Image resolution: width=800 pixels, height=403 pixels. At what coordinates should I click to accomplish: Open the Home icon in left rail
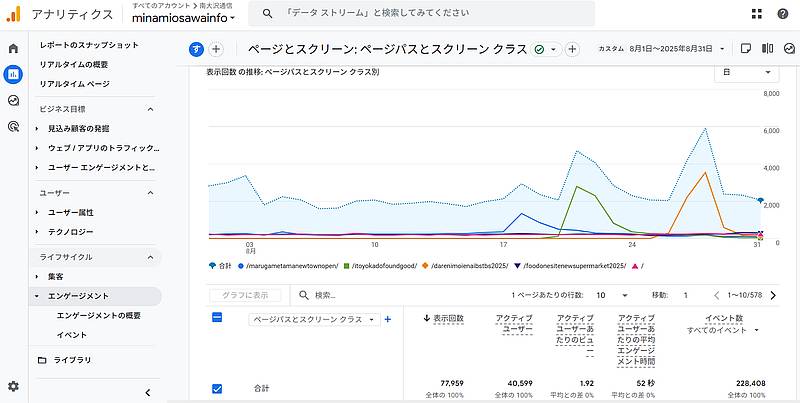[x=13, y=48]
